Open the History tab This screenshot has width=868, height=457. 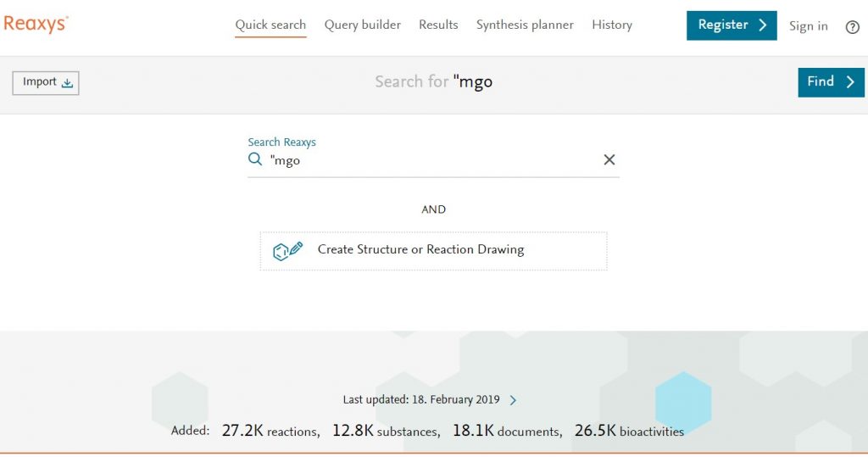tap(612, 25)
